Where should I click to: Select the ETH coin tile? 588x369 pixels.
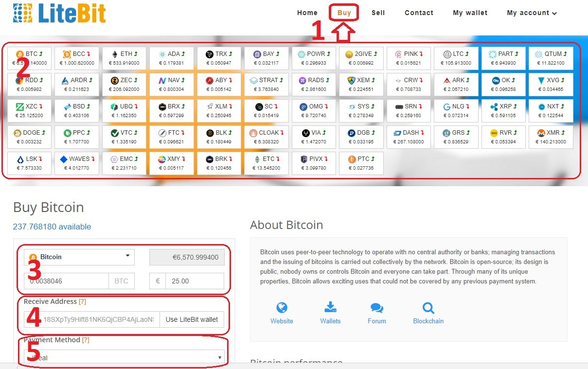pos(125,58)
